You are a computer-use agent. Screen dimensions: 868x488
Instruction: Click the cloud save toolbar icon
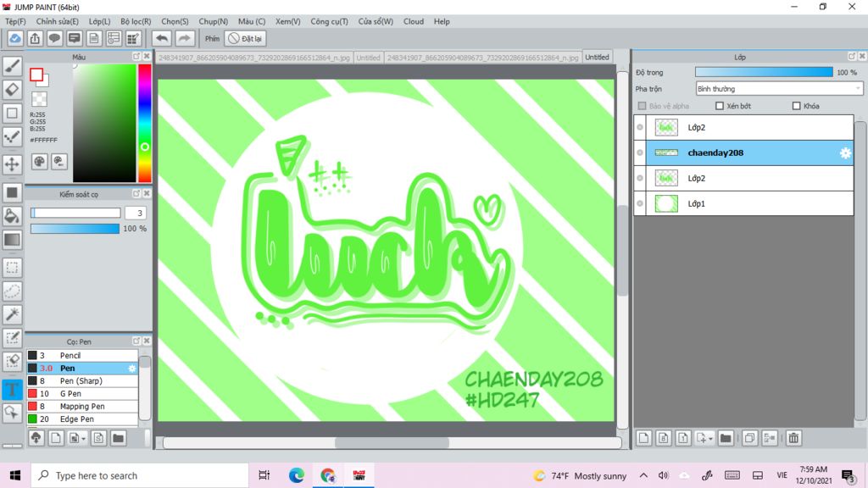(x=15, y=38)
